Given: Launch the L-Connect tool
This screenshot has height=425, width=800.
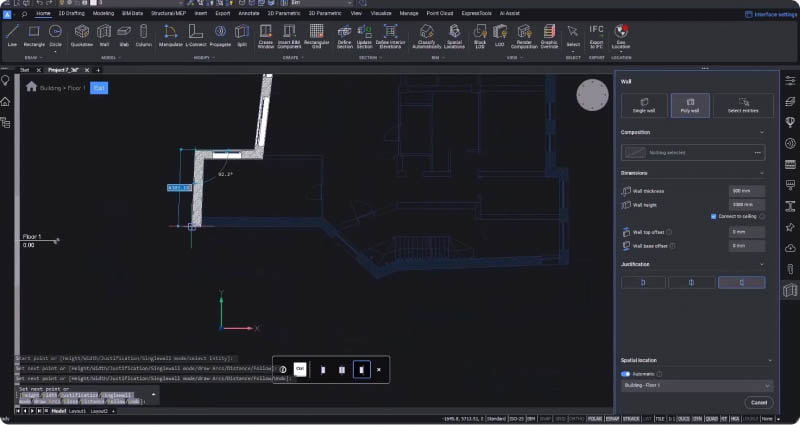Looking at the screenshot, I should tap(195, 36).
